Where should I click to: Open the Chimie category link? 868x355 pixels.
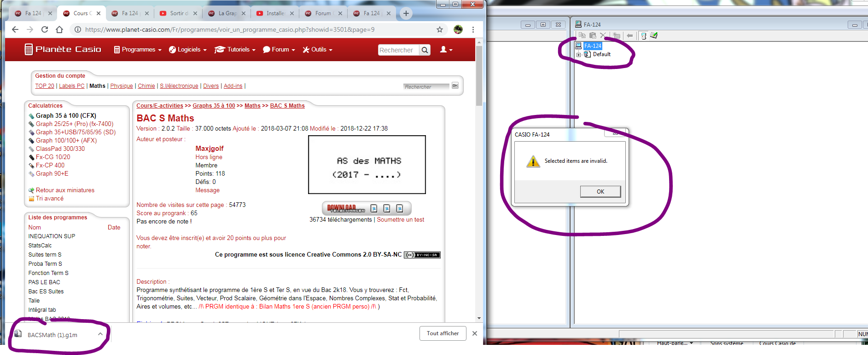tap(146, 86)
